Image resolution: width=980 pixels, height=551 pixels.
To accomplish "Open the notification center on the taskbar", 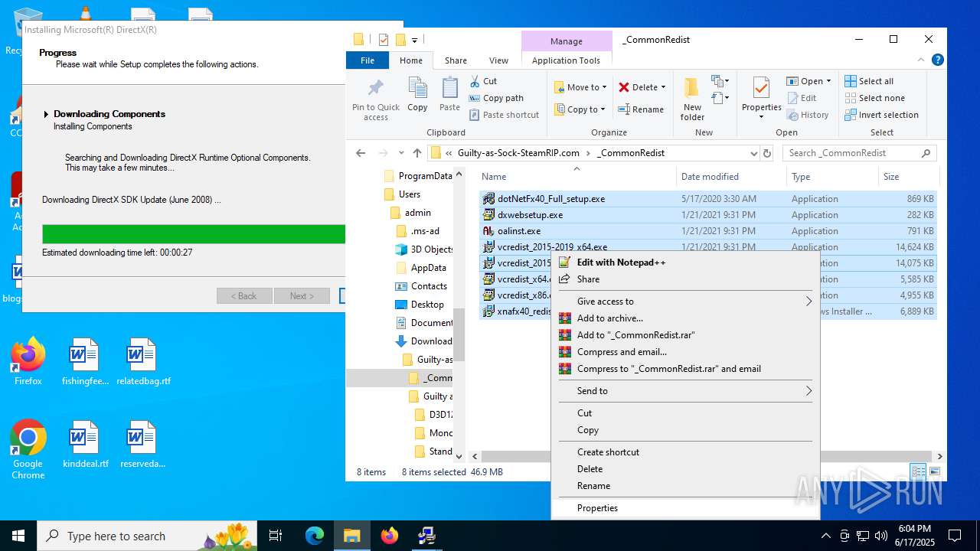I will click(x=955, y=536).
